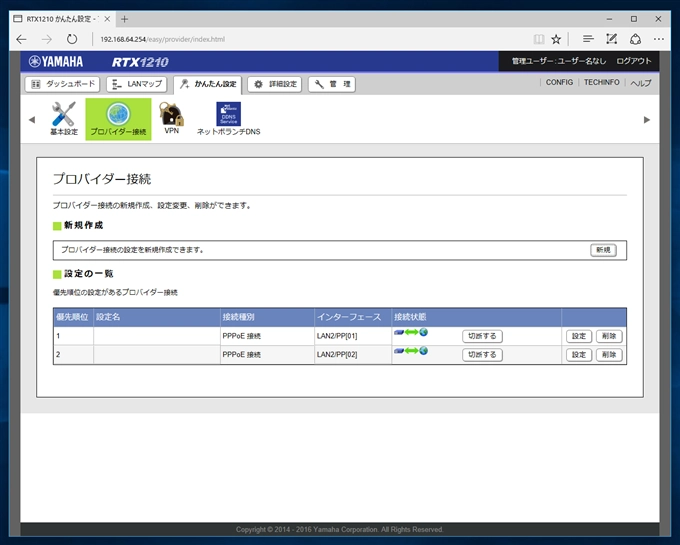The image size is (680, 545).
Task: Reload the page with the refresh icon
Action: [x=72, y=39]
